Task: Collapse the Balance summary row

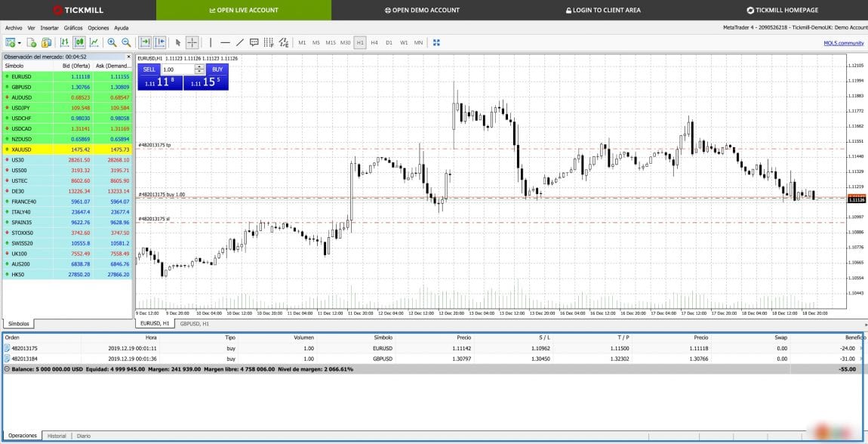Action: (x=7, y=369)
